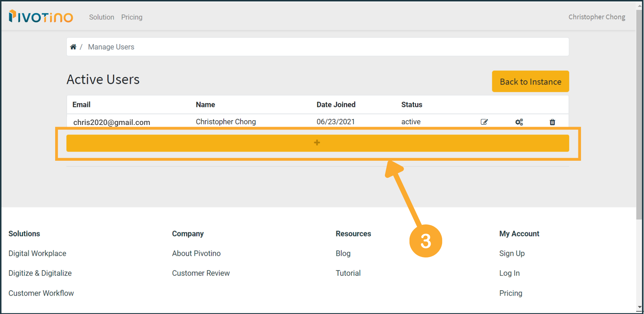Click Back to Instance button

pos(530,82)
